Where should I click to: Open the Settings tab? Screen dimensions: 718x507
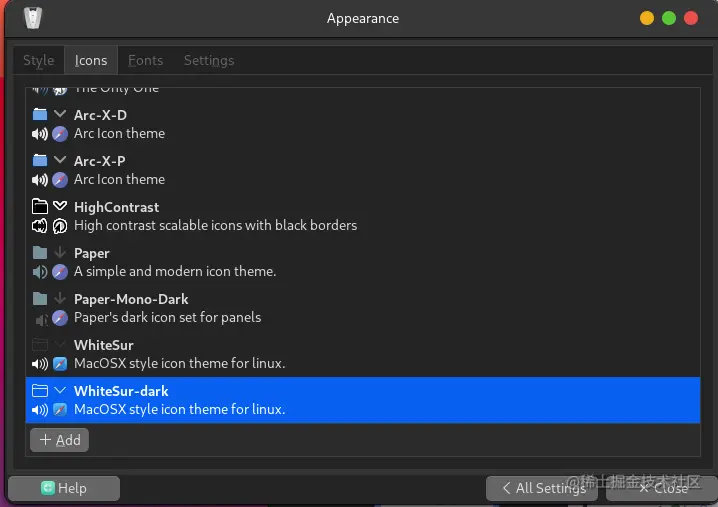(x=209, y=60)
